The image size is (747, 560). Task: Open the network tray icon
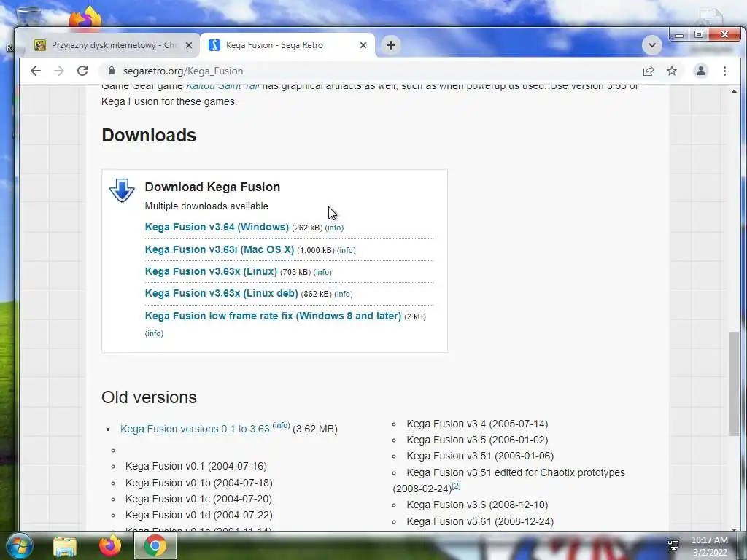673,545
